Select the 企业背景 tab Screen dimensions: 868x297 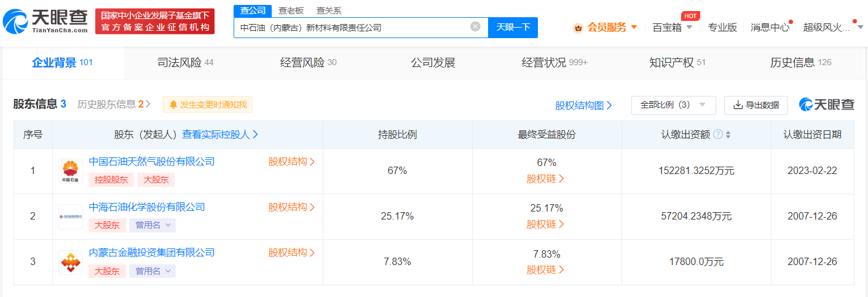62,62
